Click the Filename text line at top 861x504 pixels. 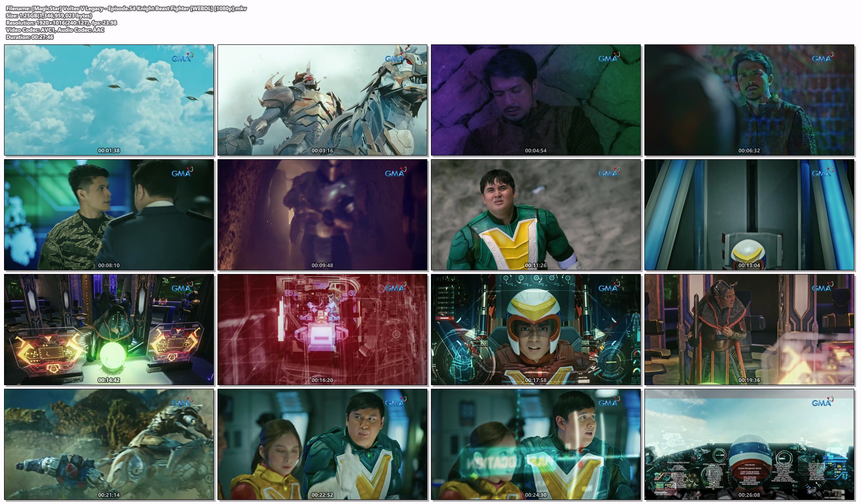[126, 9]
